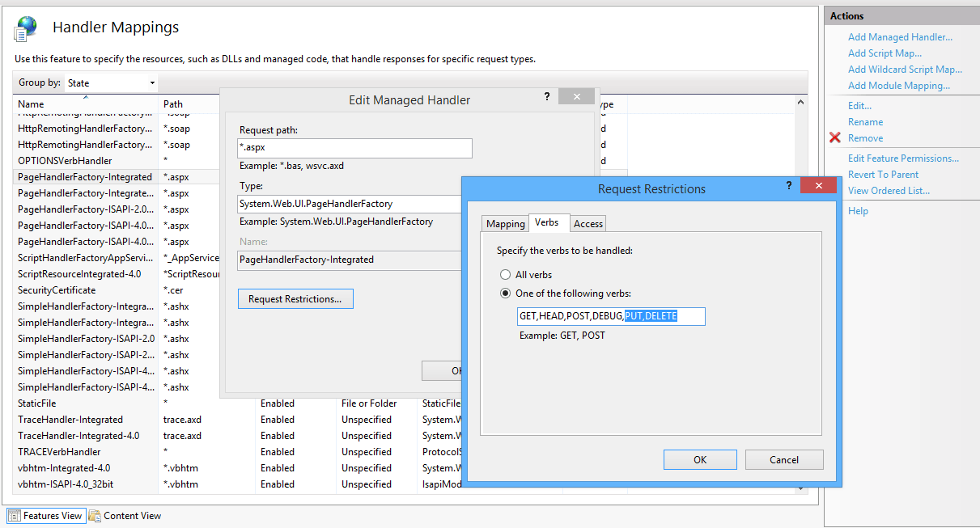Cancel the Request Restrictions dialog
The image size is (980, 528).
click(x=784, y=460)
